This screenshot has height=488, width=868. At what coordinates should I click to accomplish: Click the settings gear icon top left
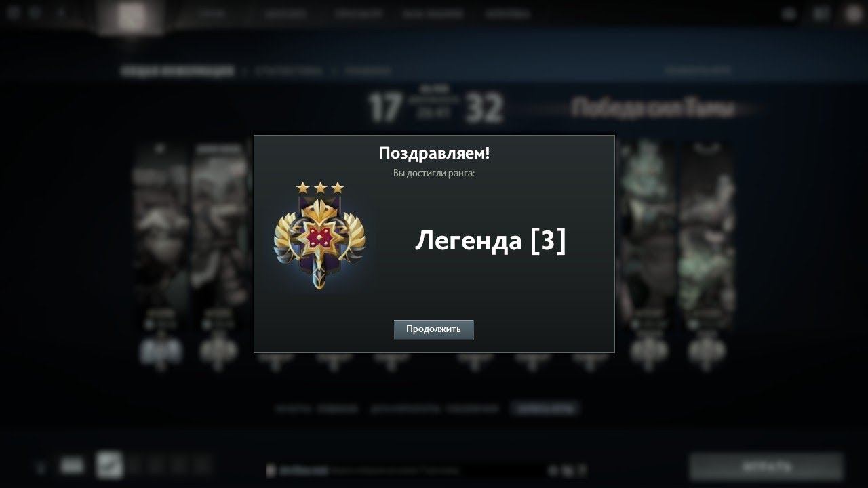[x=14, y=13]
